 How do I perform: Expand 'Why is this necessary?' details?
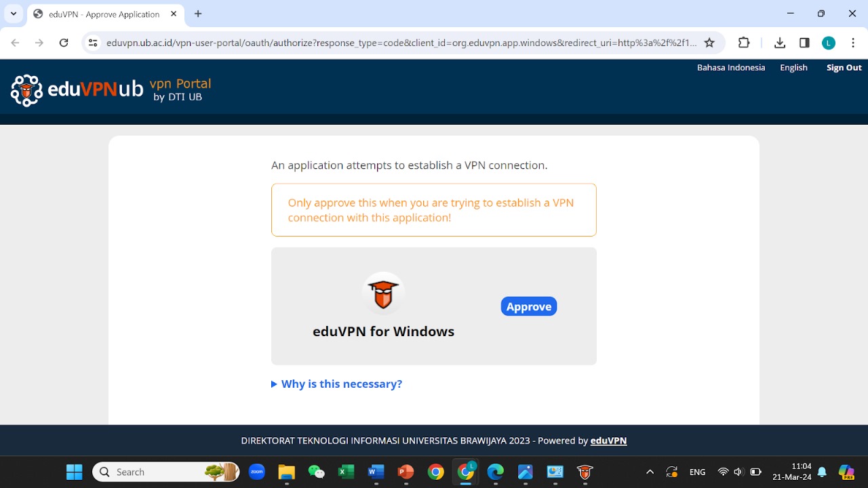[337, 384]
